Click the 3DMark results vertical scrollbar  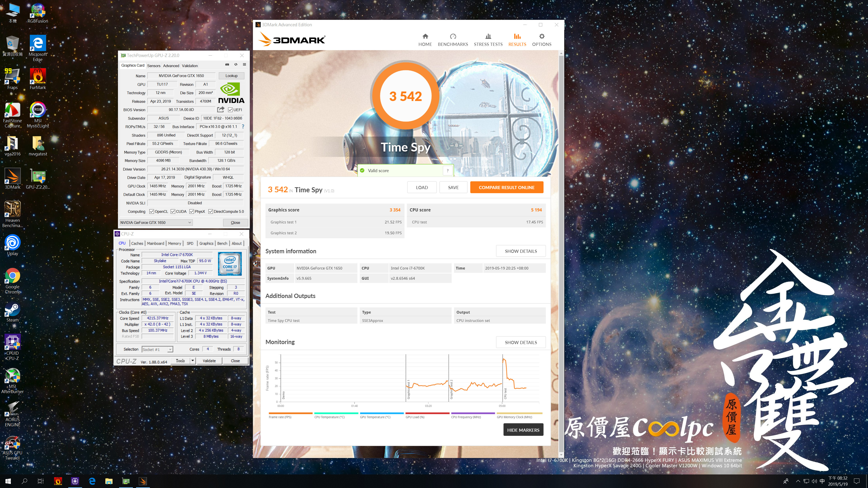pos(561,254)
